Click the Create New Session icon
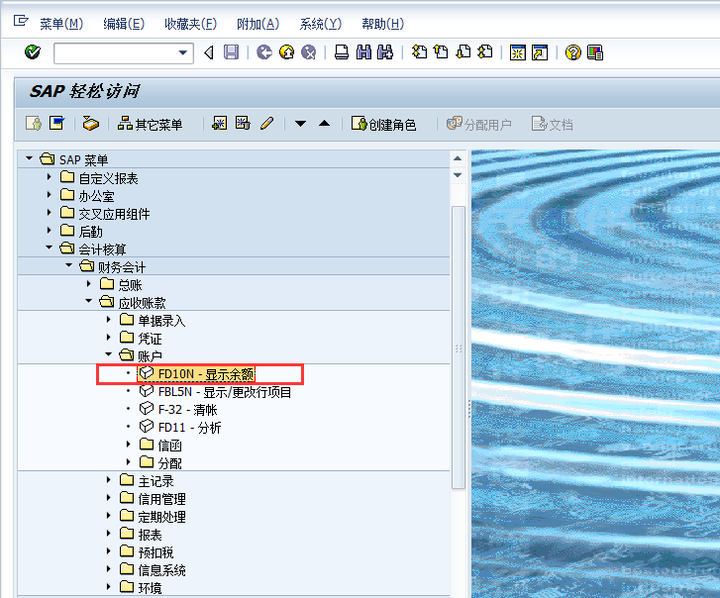This screenshot has height=598, width=720. click(518, 52)
